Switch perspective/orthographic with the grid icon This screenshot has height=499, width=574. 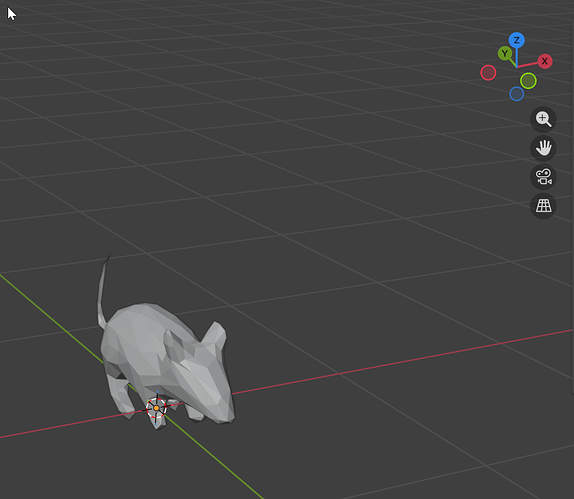pyautogui.click(x=543, y=206)
